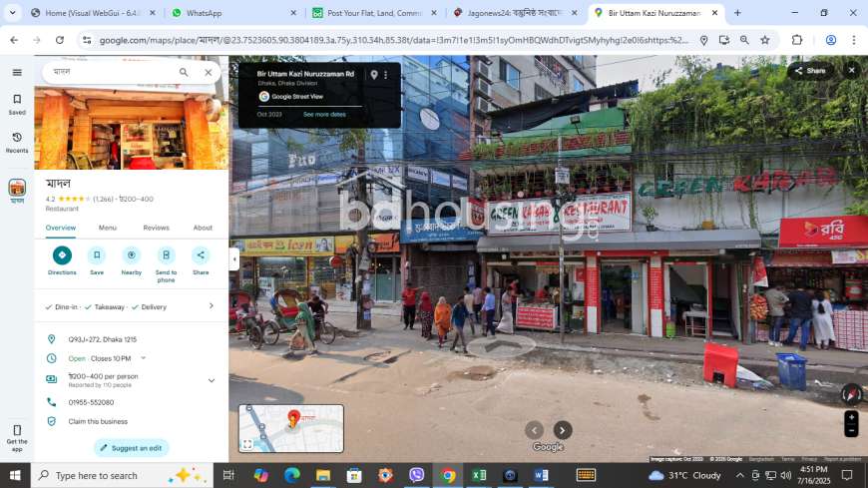The width and height of the screenshot is (868, 488).
Task: Switch to the WhatsApp browser tab
Action: 234,13
